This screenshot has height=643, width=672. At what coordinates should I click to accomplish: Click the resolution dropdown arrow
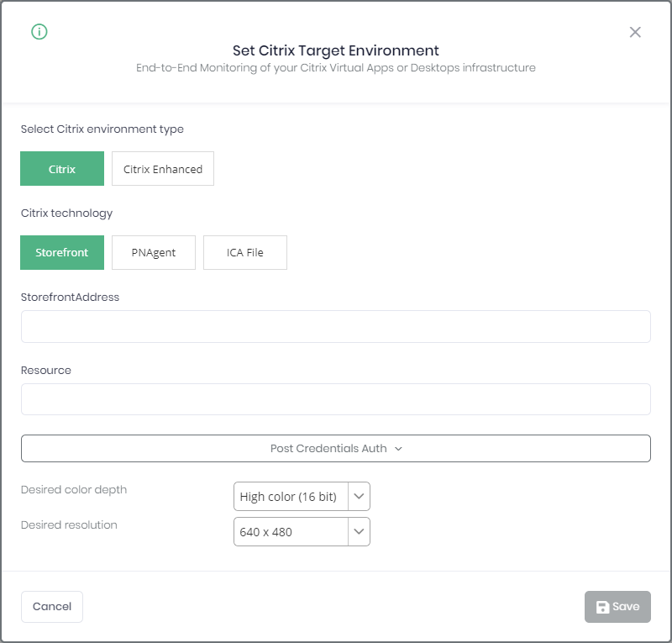[x=359, y=532]
